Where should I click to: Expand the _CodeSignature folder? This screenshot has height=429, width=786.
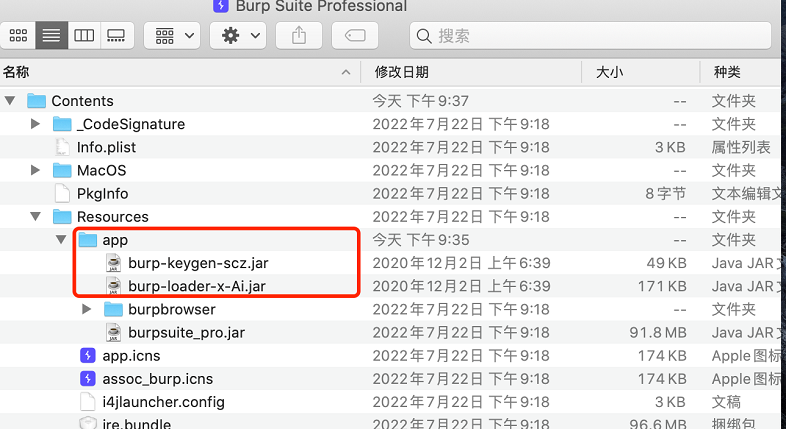(x=35, y=123)
